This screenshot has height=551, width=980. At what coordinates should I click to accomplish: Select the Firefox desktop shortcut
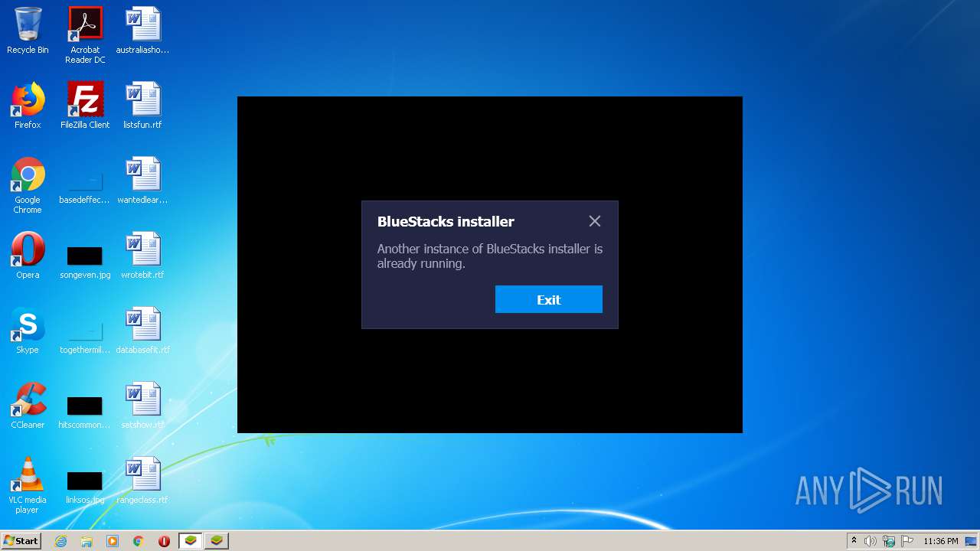click(x=28, y=106)
